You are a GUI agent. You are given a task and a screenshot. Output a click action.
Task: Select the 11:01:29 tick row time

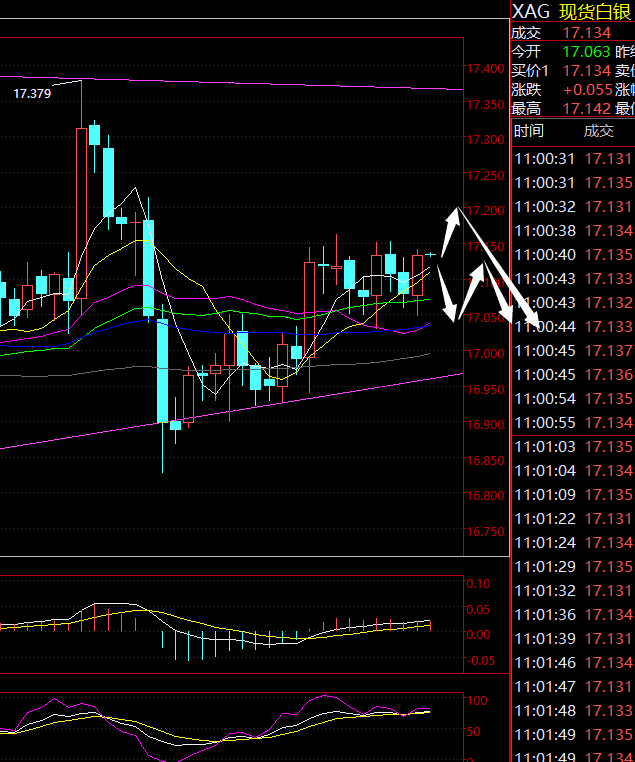coord(544,567)
